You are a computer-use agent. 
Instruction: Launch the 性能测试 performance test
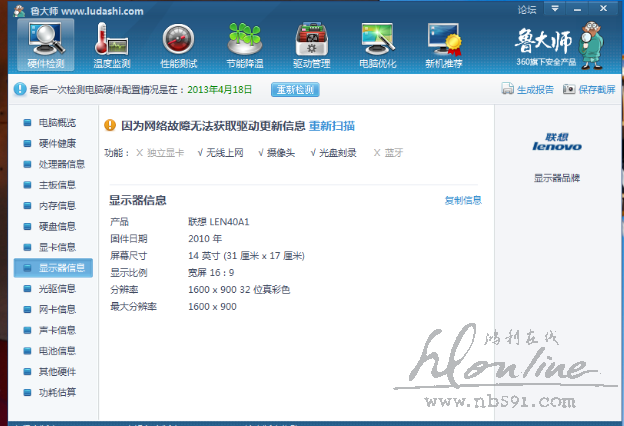(178, 46)
